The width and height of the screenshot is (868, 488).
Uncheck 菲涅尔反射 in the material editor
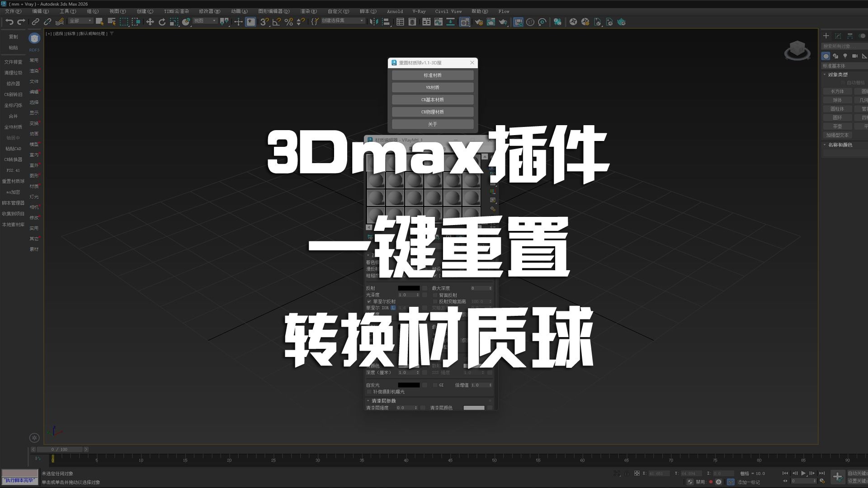click(x=369, y=301)
